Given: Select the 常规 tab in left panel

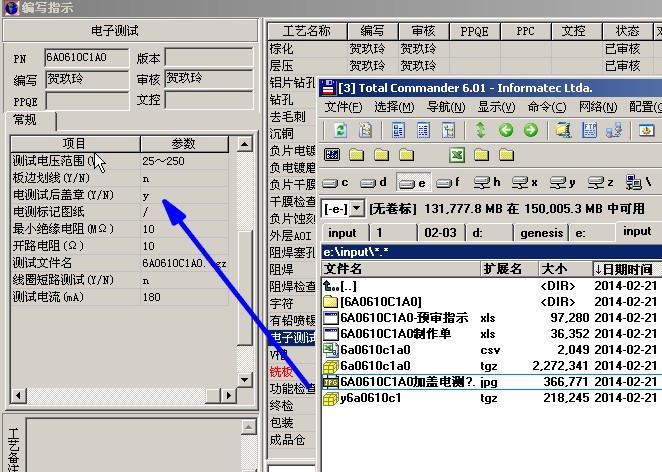Looking at the screenshot, I should tap(30, 120).
